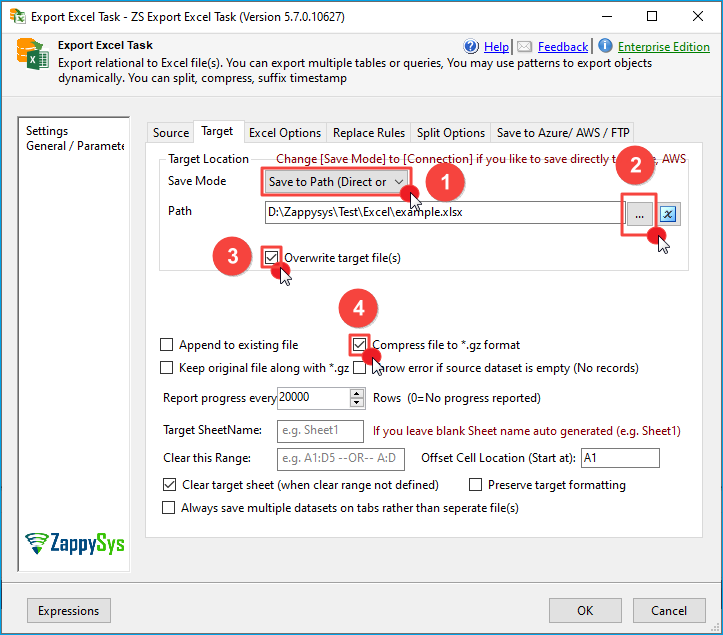Click the Feedback envelope icon

[x=524, y=47]
